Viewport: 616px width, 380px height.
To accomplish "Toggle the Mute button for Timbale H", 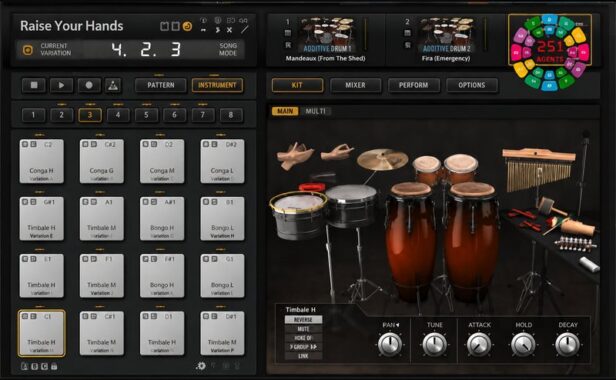I will tap(303, 329).
